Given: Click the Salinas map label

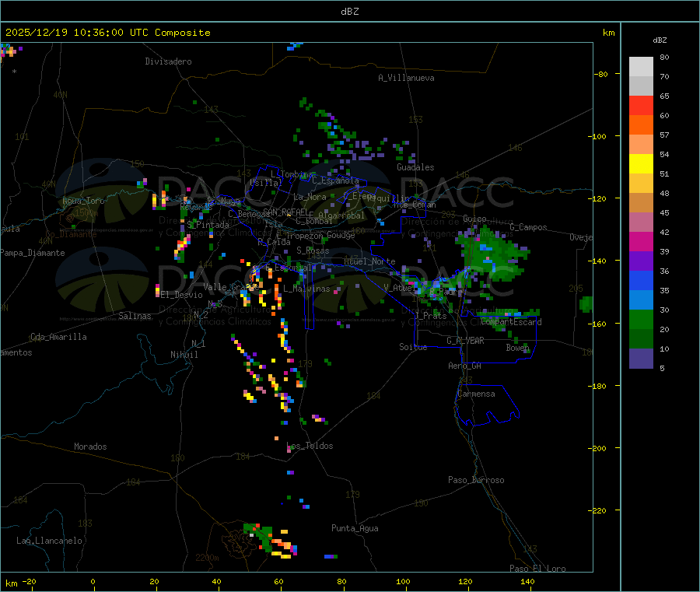Looking at the screenshot, I should tap(135, 316).
